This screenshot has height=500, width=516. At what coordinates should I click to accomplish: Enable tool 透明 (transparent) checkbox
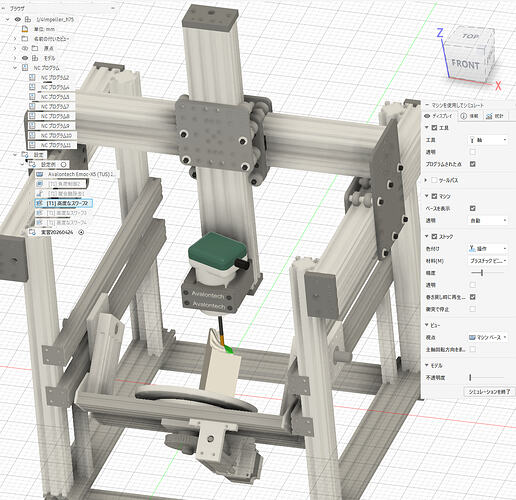[x=473, y=152]
